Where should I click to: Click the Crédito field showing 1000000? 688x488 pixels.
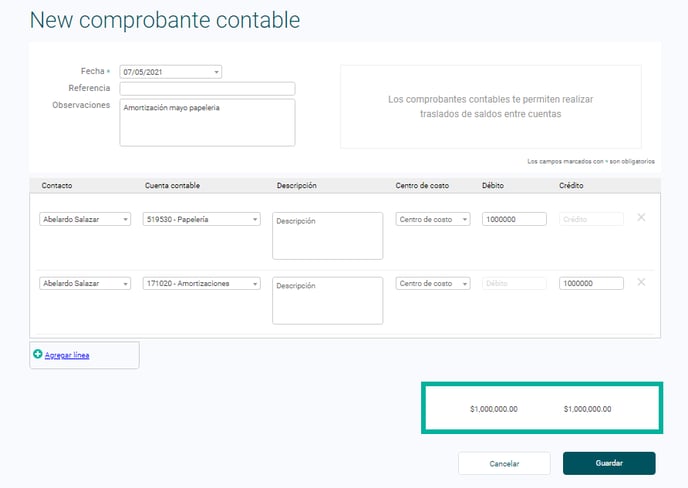(591, 283)
